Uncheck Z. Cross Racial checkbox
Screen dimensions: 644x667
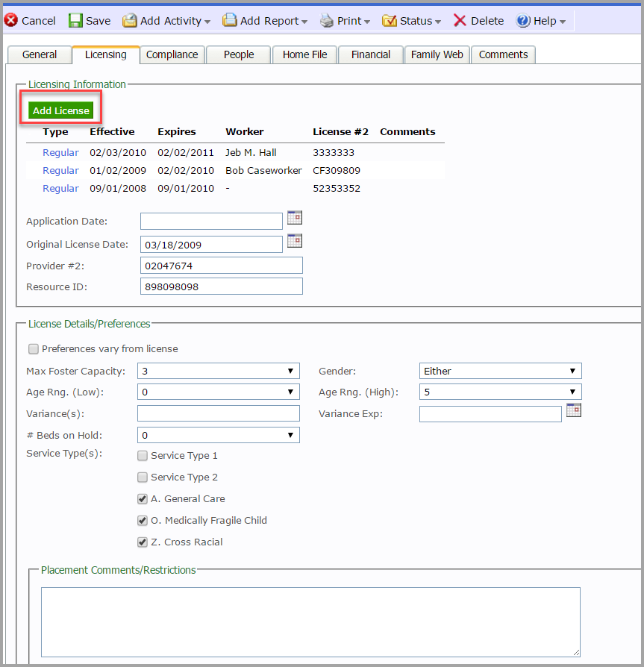pos(143,542)
